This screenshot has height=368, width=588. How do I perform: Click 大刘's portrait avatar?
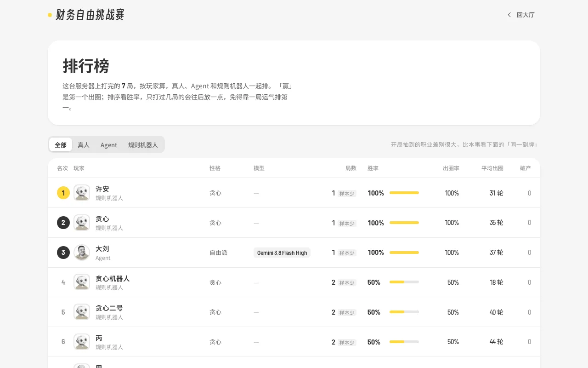pyautogui.click(x=82, y=253)
